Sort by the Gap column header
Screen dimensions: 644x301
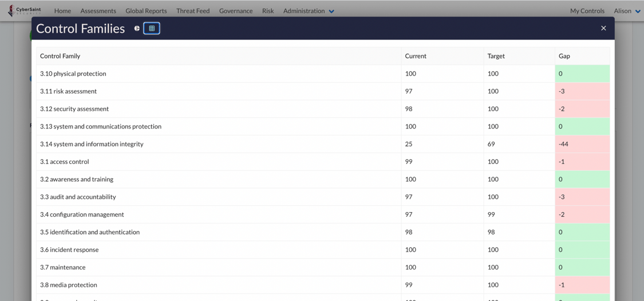[x=564, y=56]
